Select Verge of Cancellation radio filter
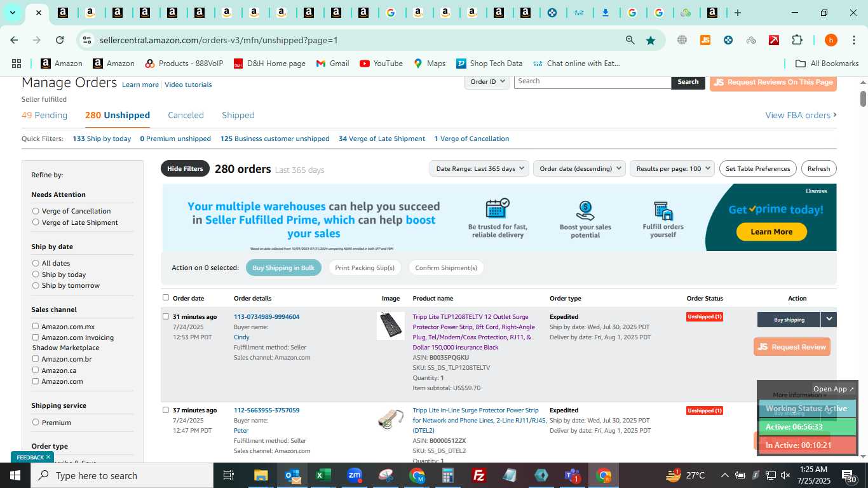The height and width of the screenshot is (488, 868). coord(36,211)
